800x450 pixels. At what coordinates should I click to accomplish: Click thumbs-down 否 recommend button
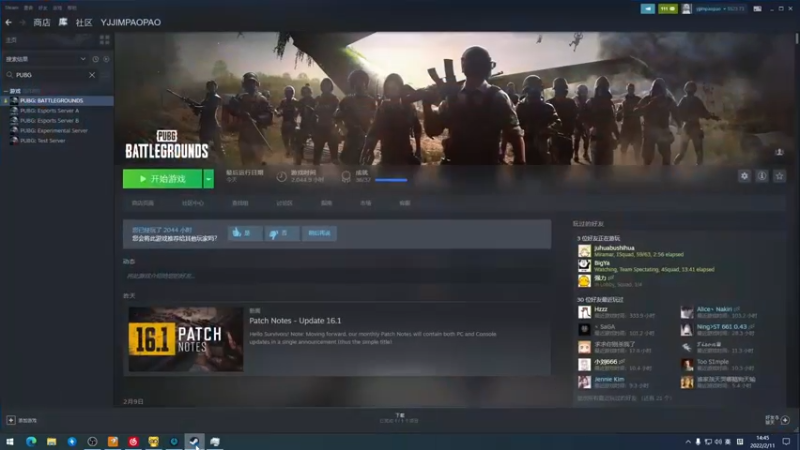tap(282, 233)
